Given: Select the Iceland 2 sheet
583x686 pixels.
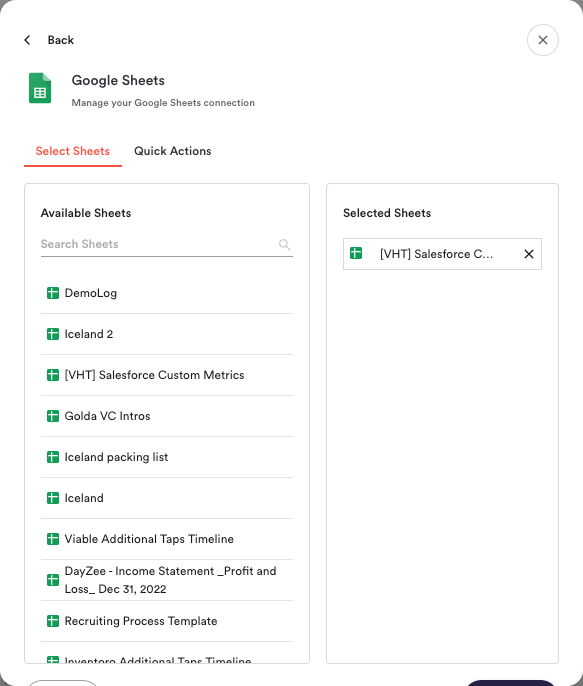Looking at the screenshot, I should (167, 334).
